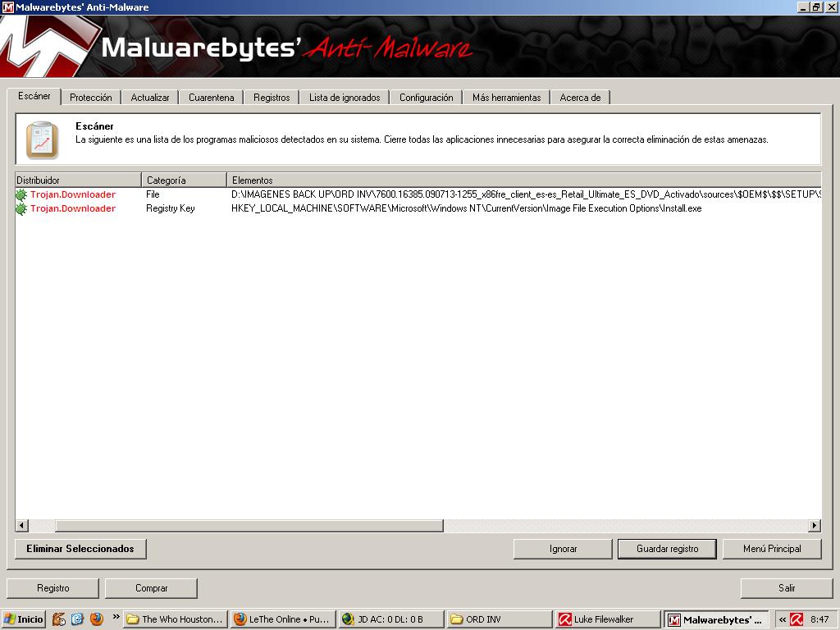Click the Ignorar button

(563, 549)
